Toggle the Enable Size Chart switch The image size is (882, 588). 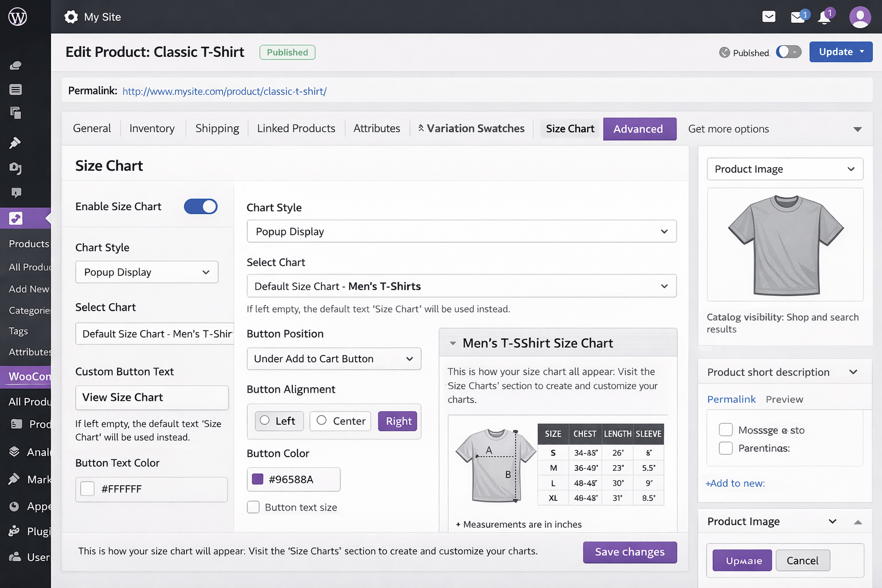pos(200,206)
